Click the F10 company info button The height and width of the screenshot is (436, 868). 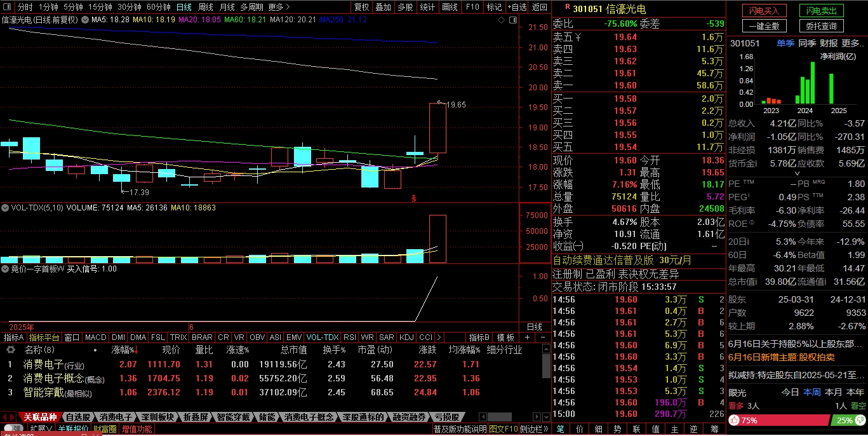[x=472, y=7]
